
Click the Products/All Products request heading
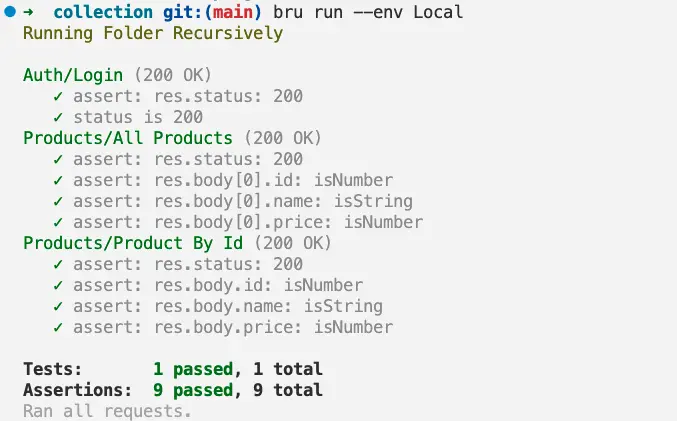(127, 138)
